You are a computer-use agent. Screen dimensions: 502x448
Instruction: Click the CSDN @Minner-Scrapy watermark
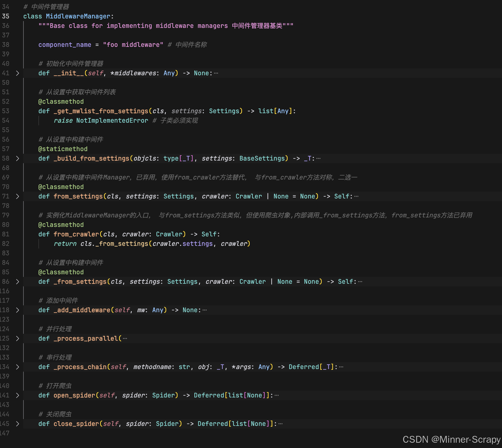[451, 439]
